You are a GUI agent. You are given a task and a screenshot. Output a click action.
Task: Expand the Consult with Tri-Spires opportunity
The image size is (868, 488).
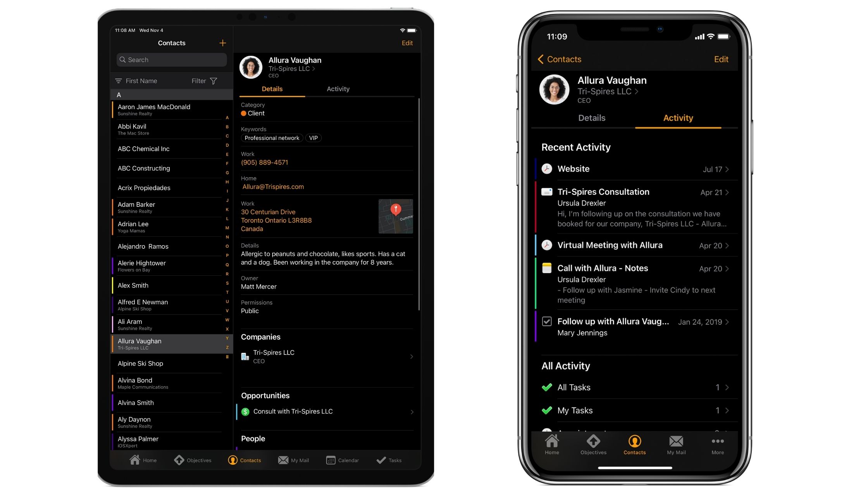[410, 411]
